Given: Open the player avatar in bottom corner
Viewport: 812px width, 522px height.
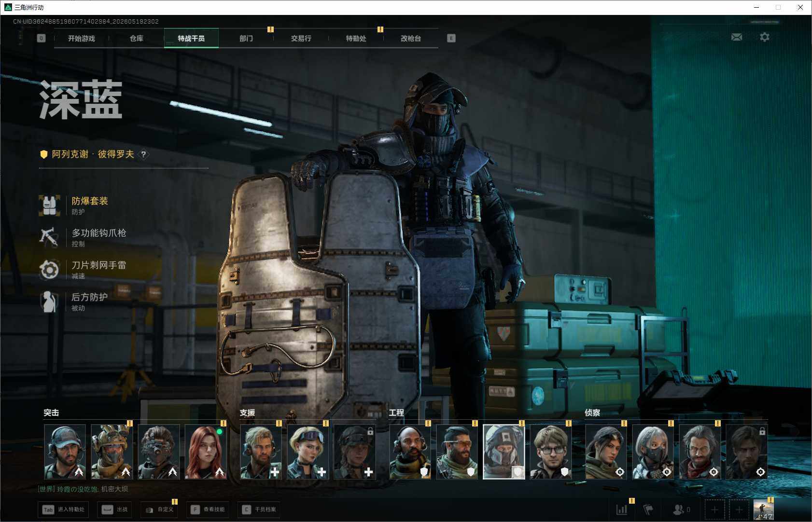Looking at the screenshot, I should 763,510.
